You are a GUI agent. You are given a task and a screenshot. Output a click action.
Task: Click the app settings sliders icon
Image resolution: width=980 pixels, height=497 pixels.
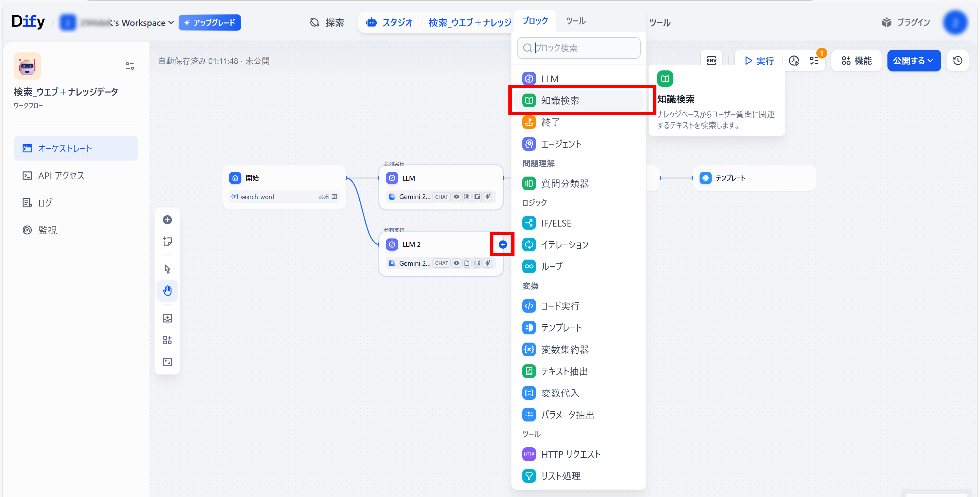pyautogui.click(x=130, y=66)
